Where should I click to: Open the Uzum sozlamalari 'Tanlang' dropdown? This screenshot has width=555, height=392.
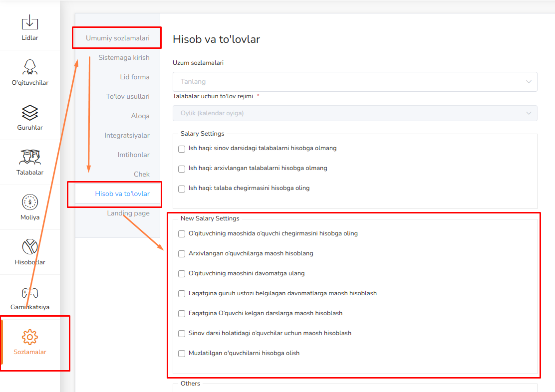pyautogui.click(x=354, y=82)
